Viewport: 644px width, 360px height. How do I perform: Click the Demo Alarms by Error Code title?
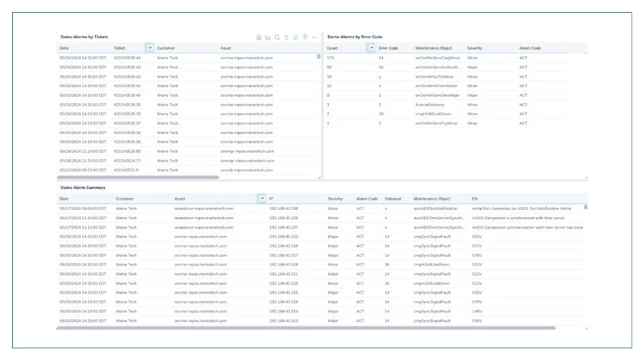(x=355, y=37)
